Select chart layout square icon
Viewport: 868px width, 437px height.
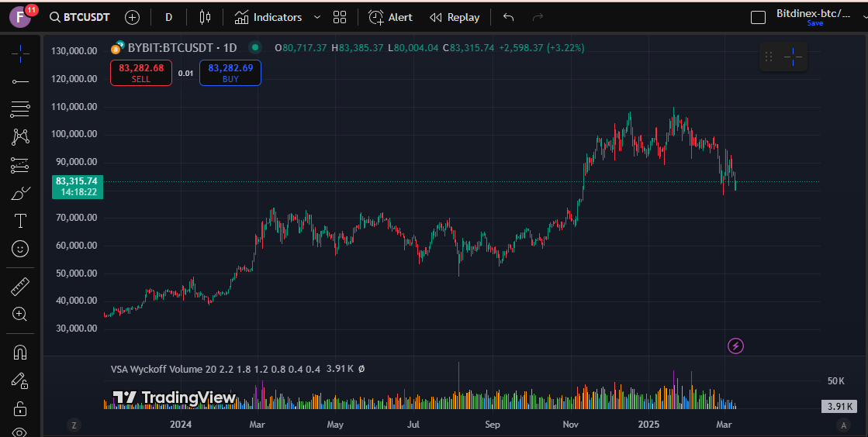758,17
